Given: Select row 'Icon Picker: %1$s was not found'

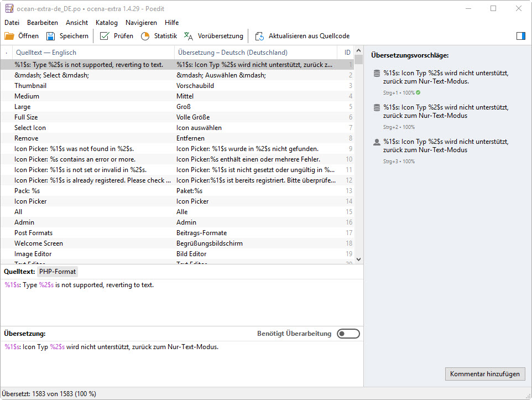Looking at the screenshot, I should 177,149.
